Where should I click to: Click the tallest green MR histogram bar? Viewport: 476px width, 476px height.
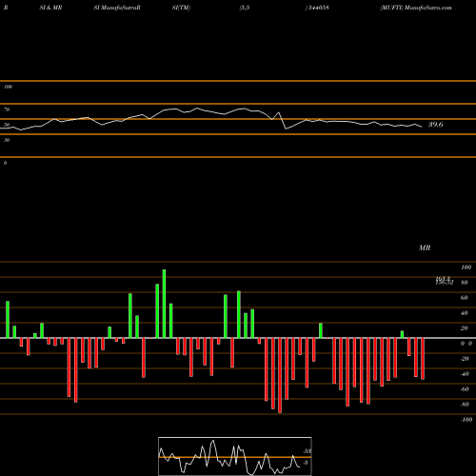[164, 304]
